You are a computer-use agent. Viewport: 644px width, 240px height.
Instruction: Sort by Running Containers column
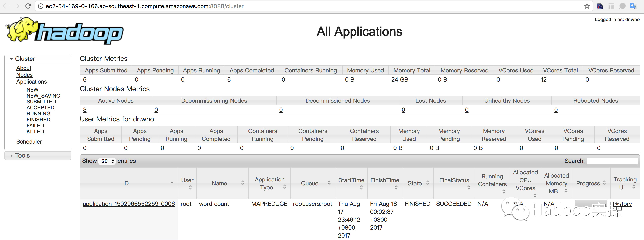492,183
